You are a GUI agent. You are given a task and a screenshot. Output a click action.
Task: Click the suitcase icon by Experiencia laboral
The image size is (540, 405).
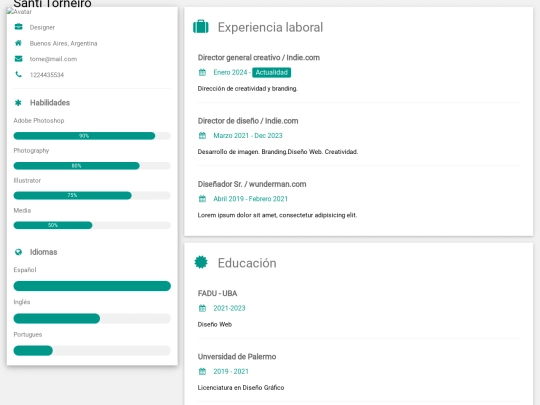(201, 27)
